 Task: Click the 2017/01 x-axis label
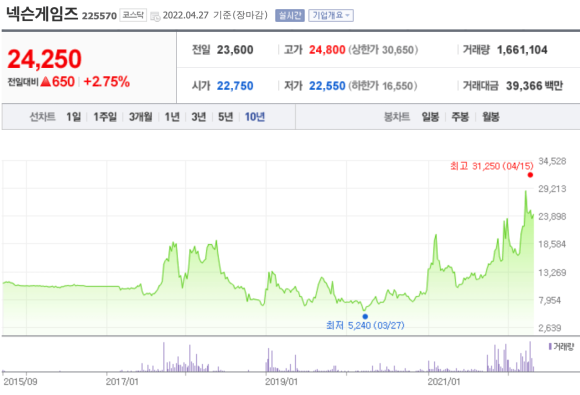pyautogui.click(x=122, y=381)
